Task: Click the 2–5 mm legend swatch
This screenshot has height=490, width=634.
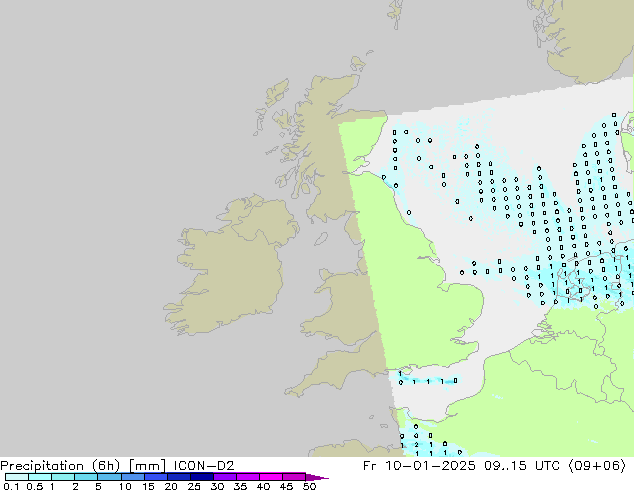Action: pos(86,477)
